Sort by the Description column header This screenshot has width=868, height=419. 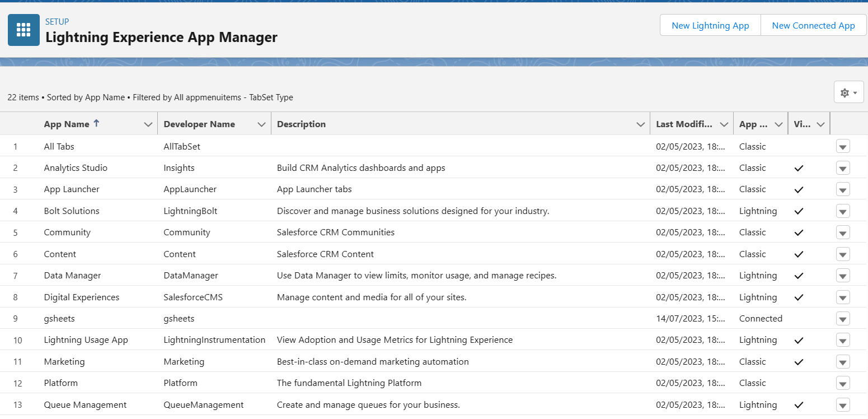(x=301, y=124)
